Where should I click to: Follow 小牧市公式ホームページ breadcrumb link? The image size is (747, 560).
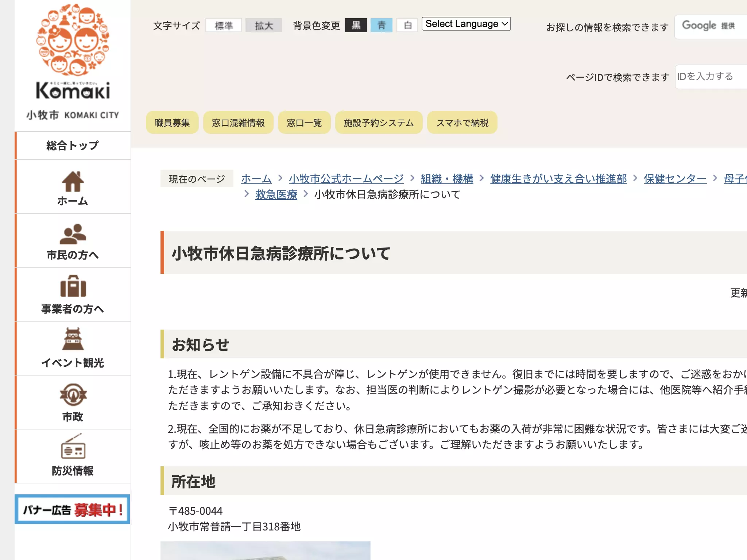(346, 179)
